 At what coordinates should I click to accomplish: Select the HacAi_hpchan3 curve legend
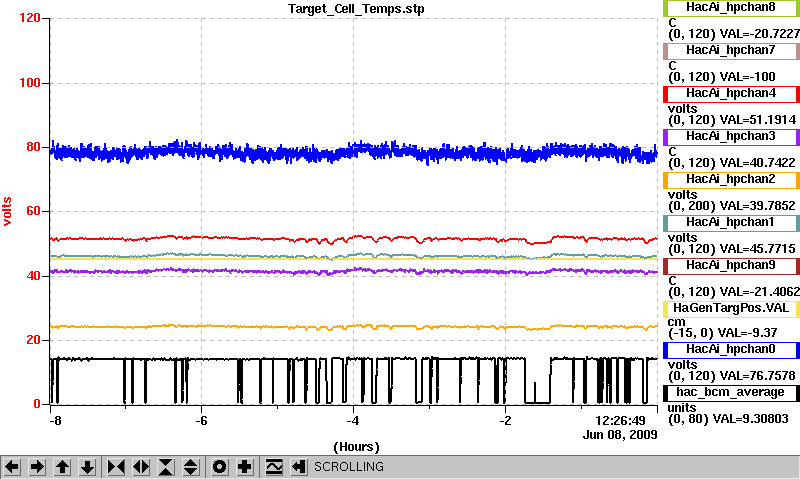coord(731,137)
